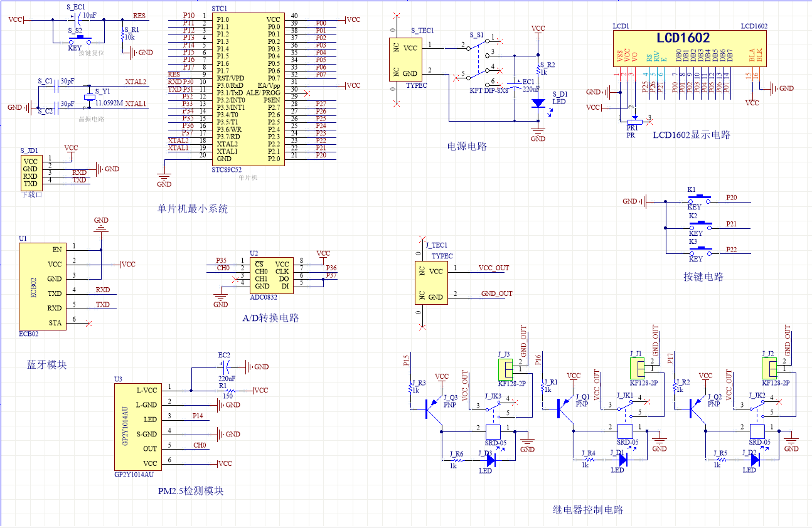Click the J_R5 1k resistor
812x528 pixels.
tap(721, 460)
